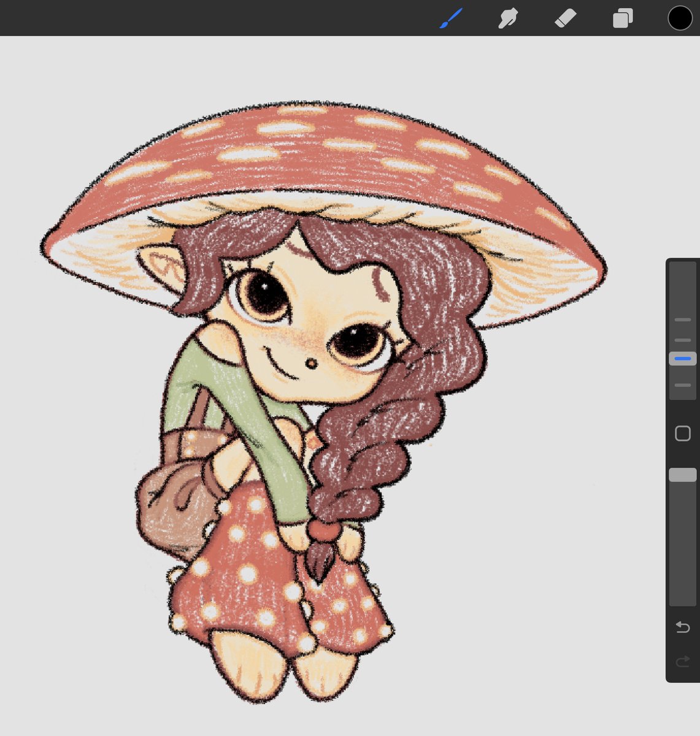Open the black active color swatch
This screenshot has height=736, width=700.
tap(680, 18)
